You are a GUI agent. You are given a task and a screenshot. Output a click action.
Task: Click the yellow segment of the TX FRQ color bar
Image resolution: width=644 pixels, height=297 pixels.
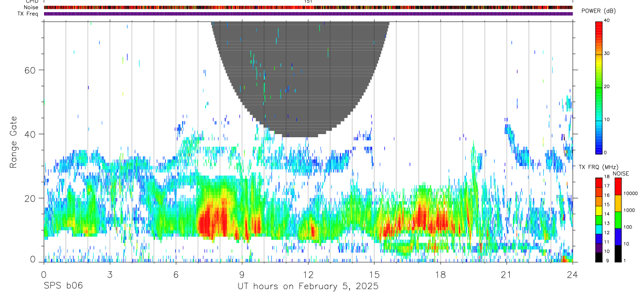coord(599,211)
